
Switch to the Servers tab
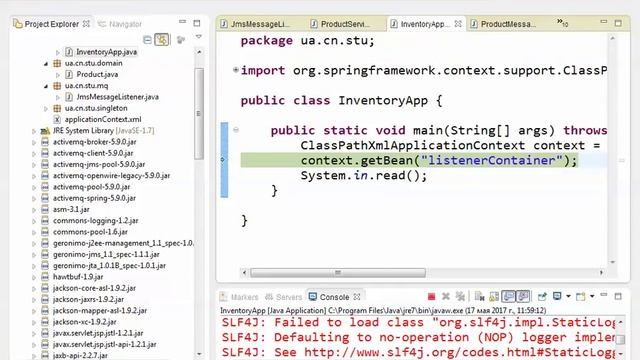click(284, 297)
